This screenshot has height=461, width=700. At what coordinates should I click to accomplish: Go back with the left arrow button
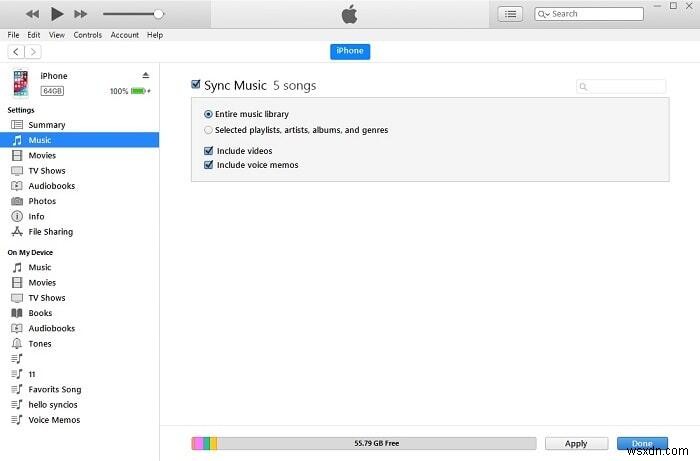[16, 52]
